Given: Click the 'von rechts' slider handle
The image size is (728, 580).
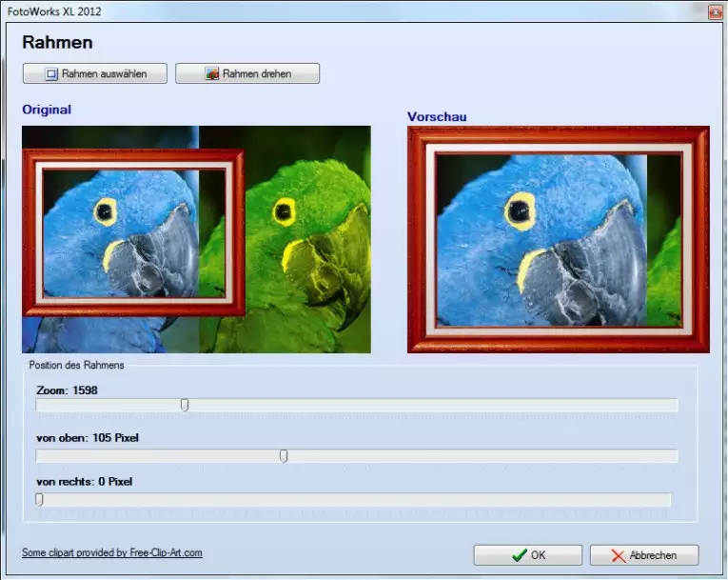Looking at the screenshot, I should pyautogui.click(x=39, y=499).
